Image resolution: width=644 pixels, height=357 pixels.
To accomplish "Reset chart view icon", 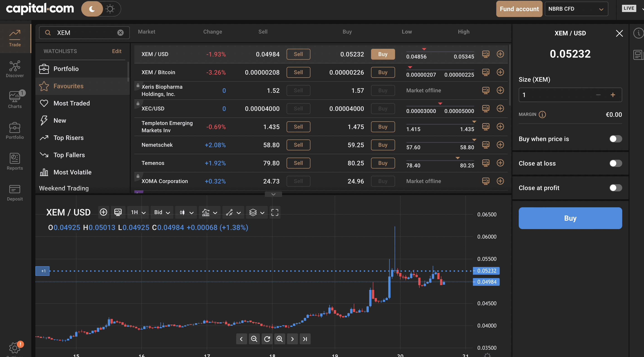I will pos(267,339).
